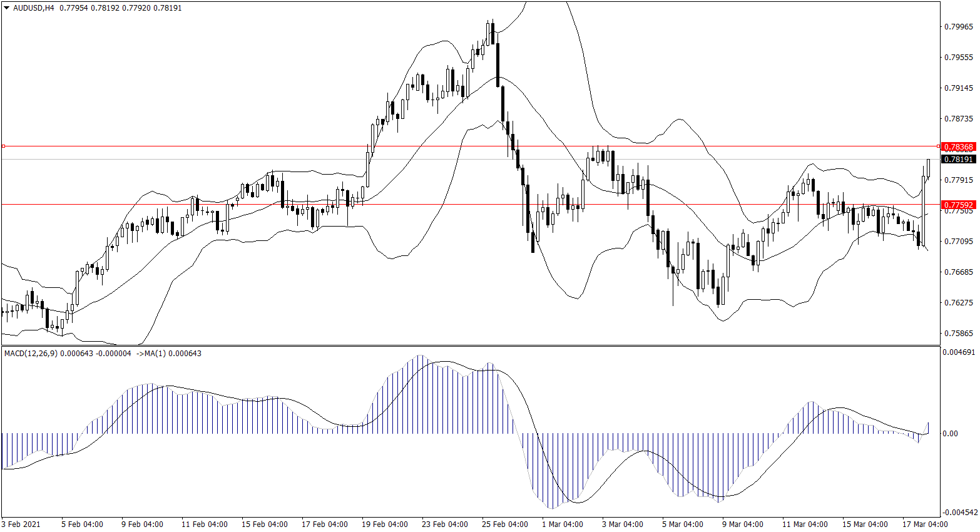Click the 9 Mar 04:00 time label
This screenshot has width=980, height=532.
point(742,524)
